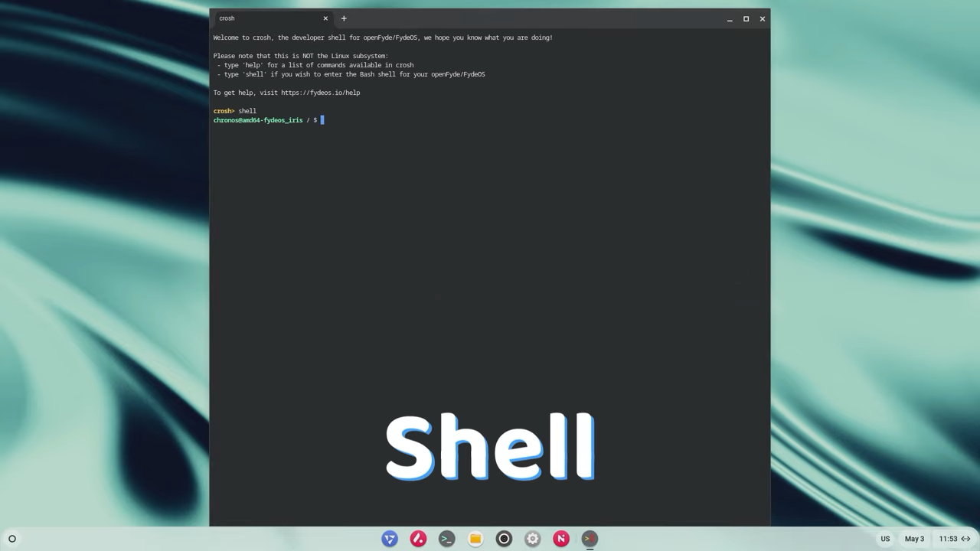Screen dimensions: 980x551
Task: Launch the Camera app from shelf
Action: (x=504, y=539)
